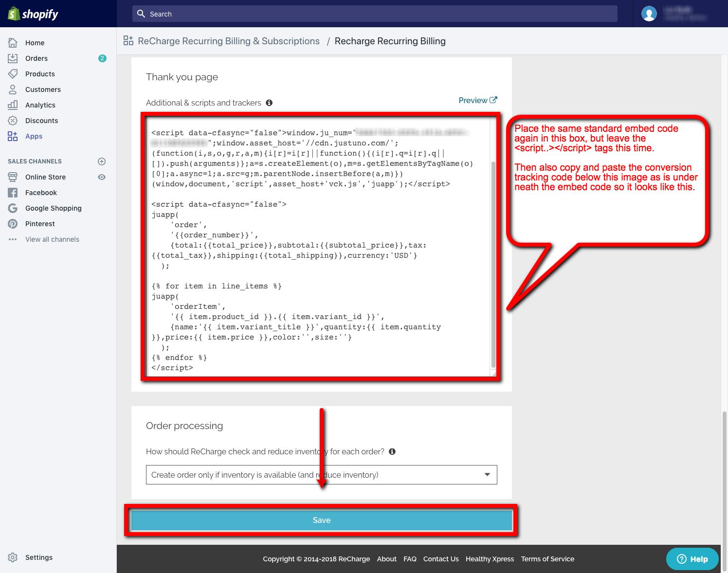Click the Apps grid icon

[x=13, y=136]
